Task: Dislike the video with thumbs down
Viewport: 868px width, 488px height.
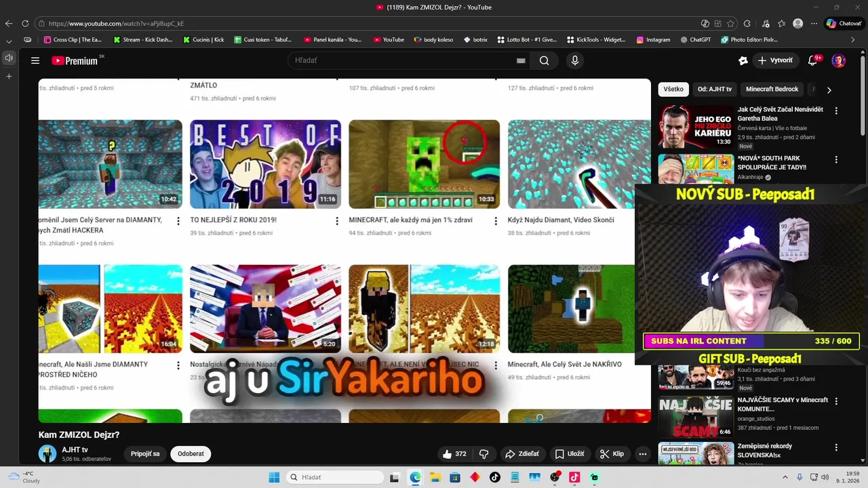Action: pyautogui.click(x=484, y=454)
